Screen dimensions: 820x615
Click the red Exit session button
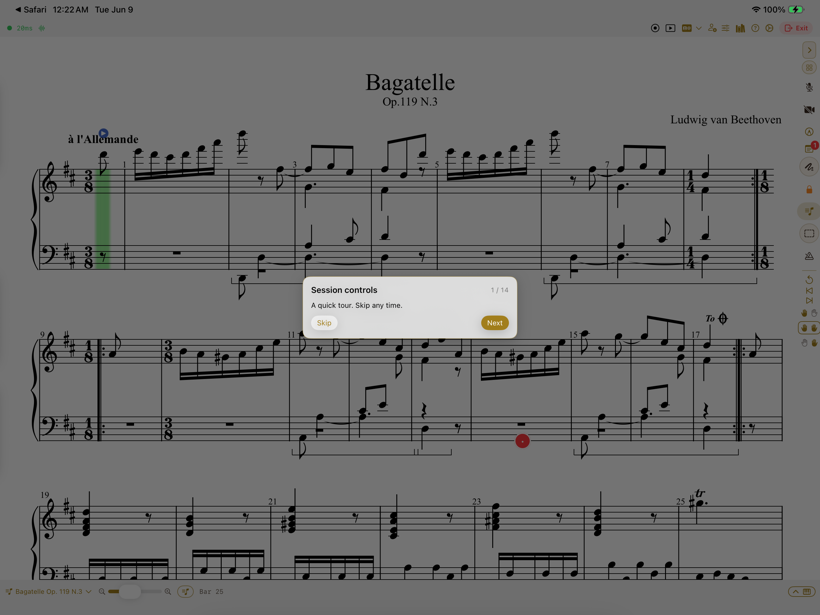(796, 28)
